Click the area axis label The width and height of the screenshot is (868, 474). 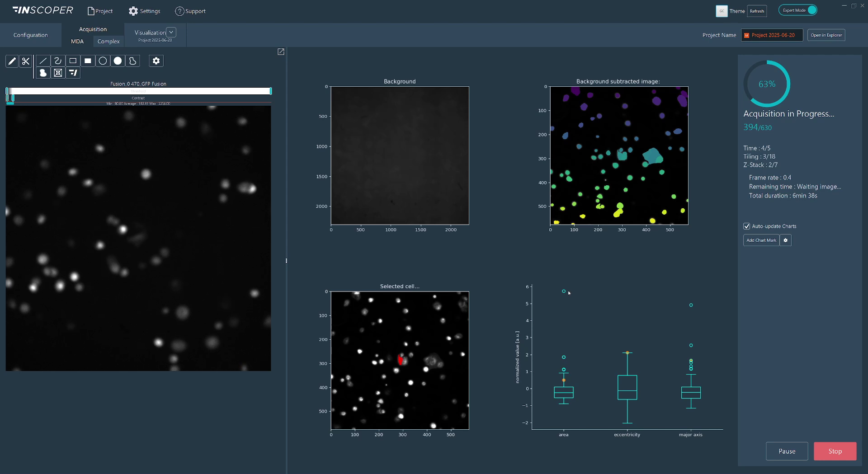564,435
